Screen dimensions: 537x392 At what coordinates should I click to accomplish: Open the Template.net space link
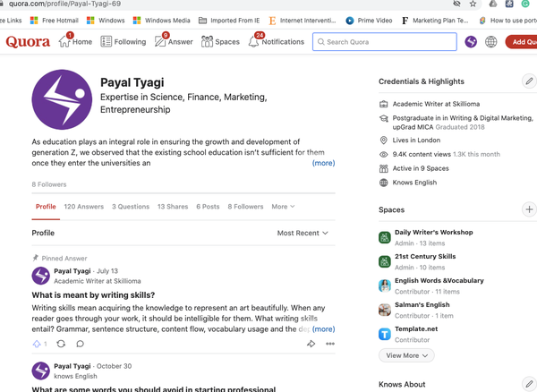click(416, 328)
